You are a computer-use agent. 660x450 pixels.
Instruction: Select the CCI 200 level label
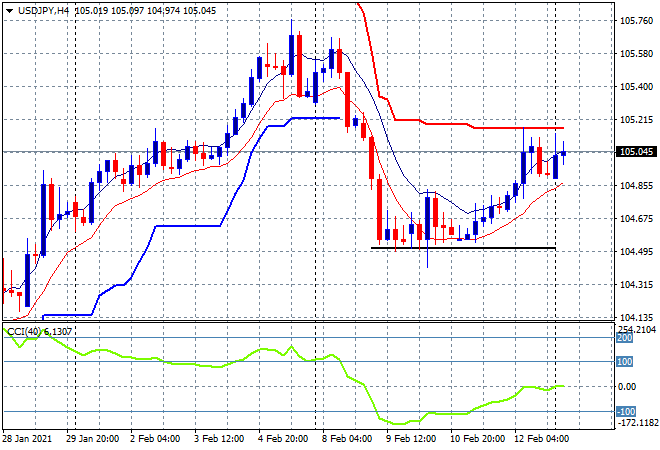625,338
